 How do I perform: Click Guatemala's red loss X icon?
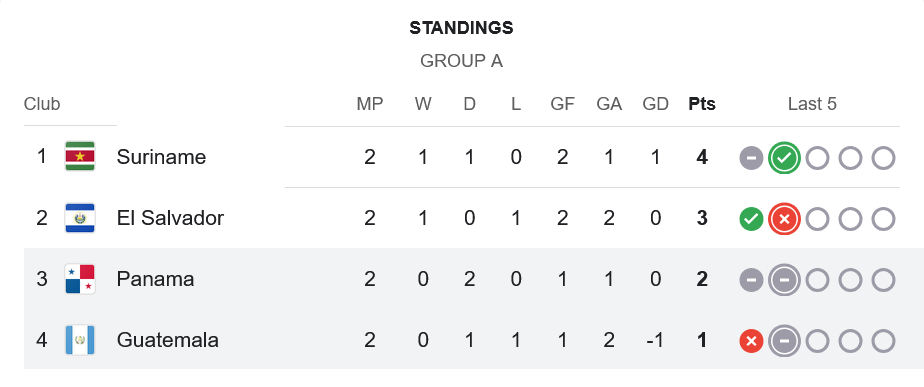(x=751, y=341)
